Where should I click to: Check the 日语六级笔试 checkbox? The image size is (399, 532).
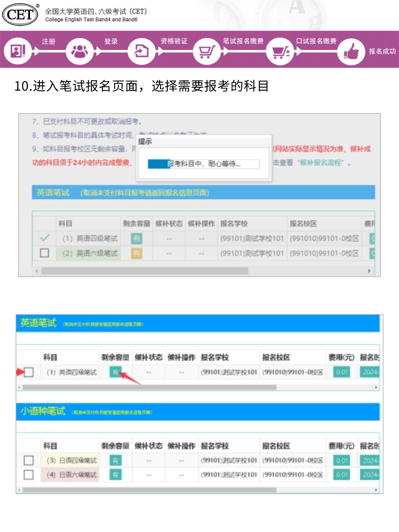pyautogui.click(x=29, y=475)
